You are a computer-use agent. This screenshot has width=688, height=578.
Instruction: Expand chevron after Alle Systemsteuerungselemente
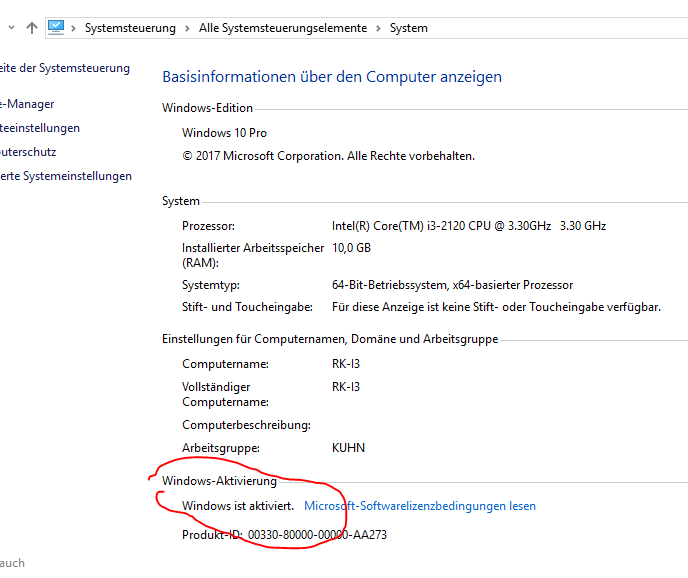[378, 29]
